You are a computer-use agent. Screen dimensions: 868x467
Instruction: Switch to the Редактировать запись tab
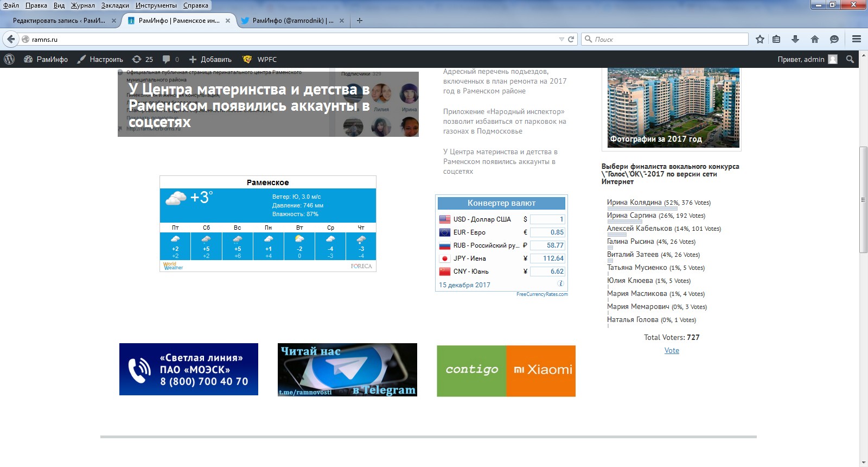[59, 21]
